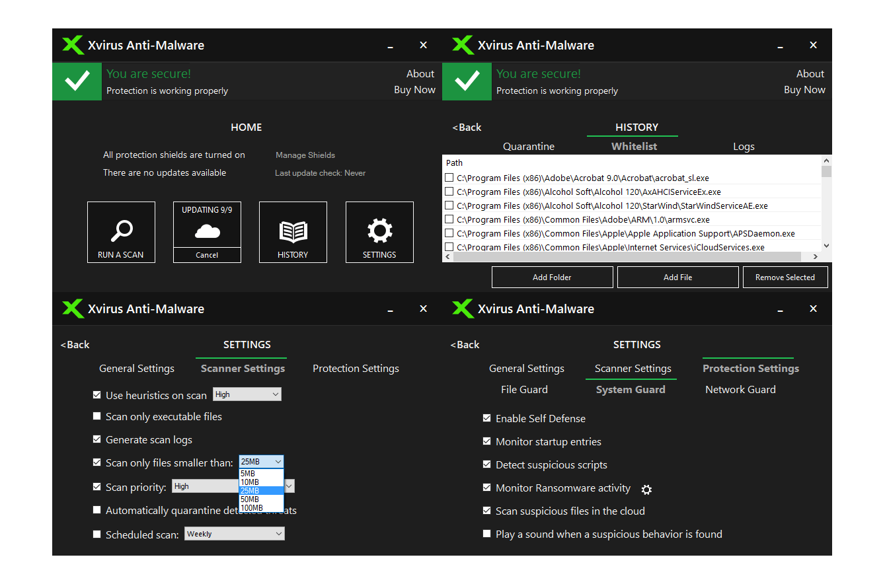Viewport: 885px width, 588px height.
Task: Click the whitelist vertical scrollbar down arrow
Action: point(826,246)
